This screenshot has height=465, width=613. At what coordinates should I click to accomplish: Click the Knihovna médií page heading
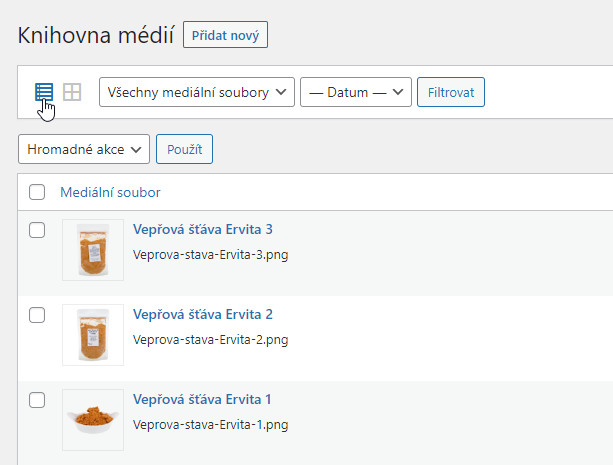coord(96,35)
